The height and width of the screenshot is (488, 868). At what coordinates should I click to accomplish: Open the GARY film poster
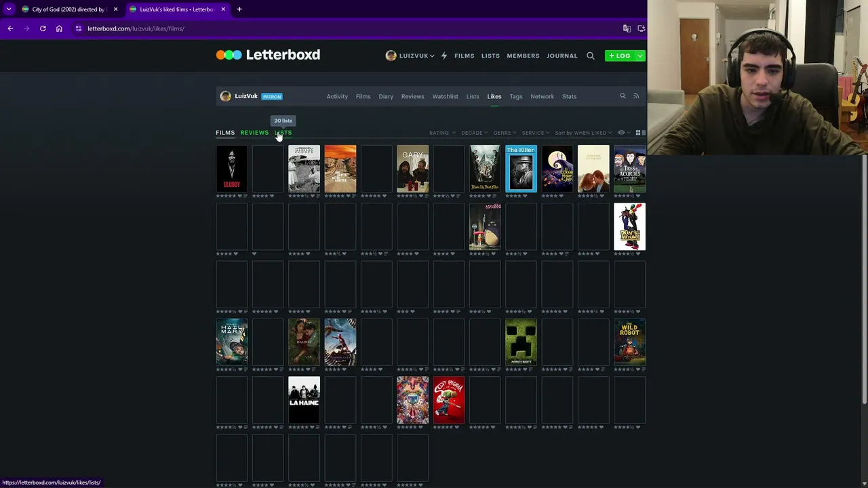[x=412, y=169]
